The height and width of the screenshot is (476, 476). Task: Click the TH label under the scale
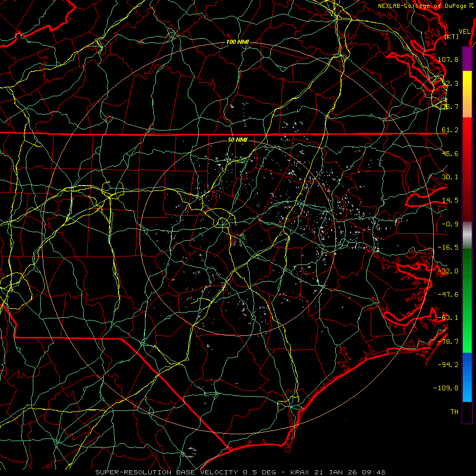pos(454,412)
